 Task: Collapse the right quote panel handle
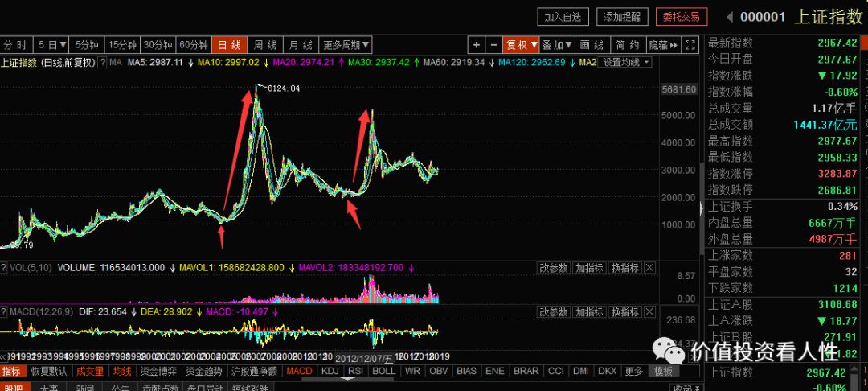point(702,209)
